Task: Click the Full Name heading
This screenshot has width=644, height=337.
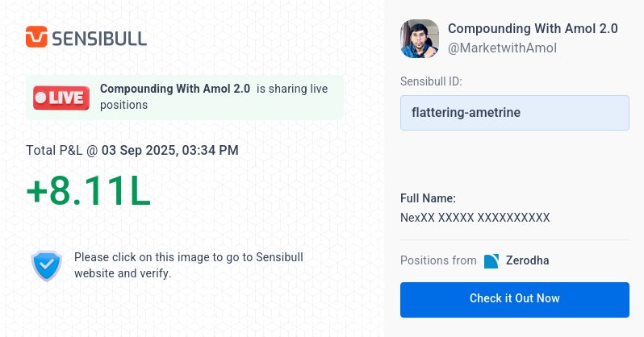Action: click(428, 198)
